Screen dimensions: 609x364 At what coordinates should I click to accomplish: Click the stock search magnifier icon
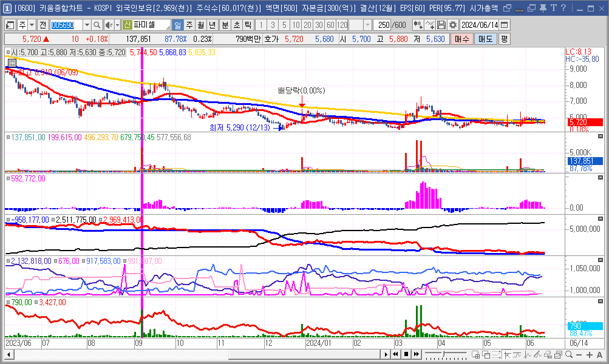click(x=97, y=25)
